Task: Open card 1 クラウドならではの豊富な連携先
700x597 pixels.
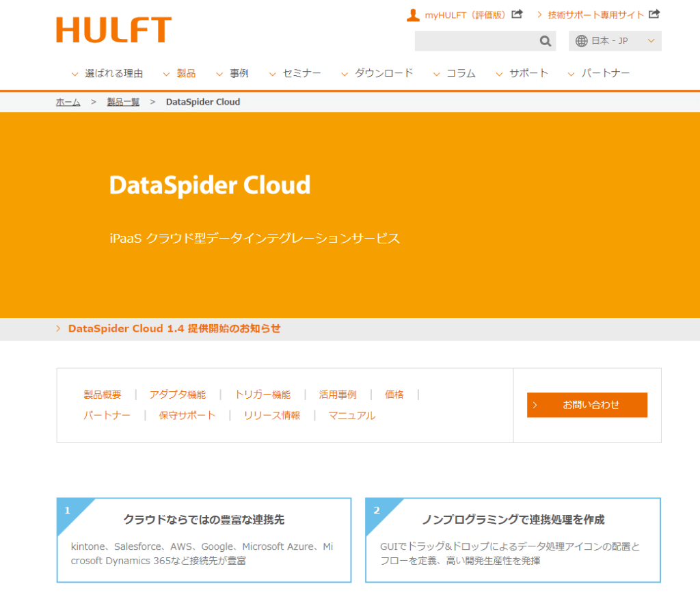Action: tap(204, 540)
